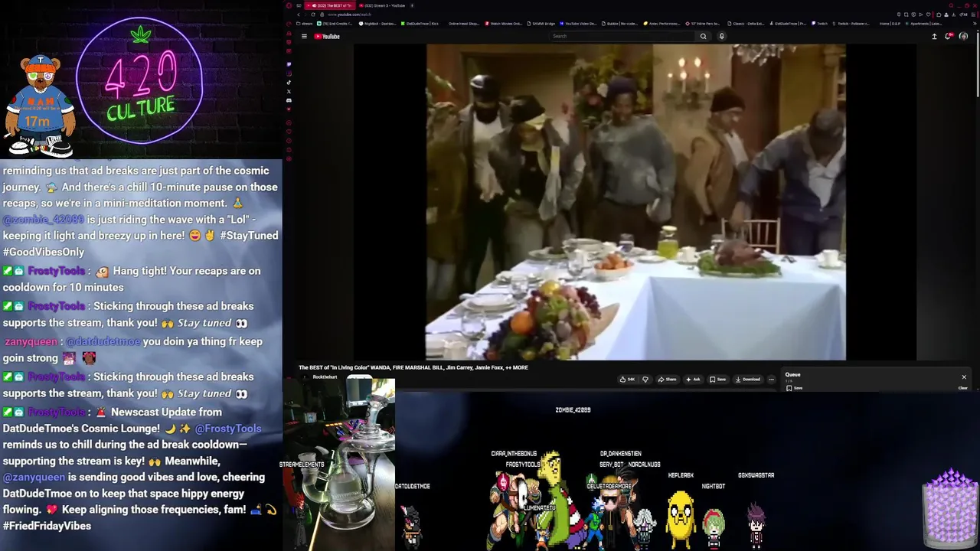This screenshot has height=551, width=980.
Task: Open X icon in browser sidebar
Action: [289, 91]
